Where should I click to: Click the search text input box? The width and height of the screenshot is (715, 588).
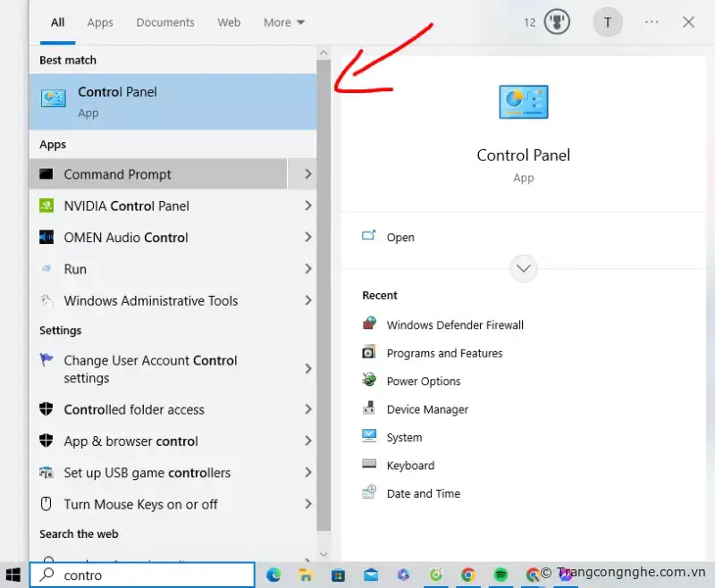click(152, 575)
